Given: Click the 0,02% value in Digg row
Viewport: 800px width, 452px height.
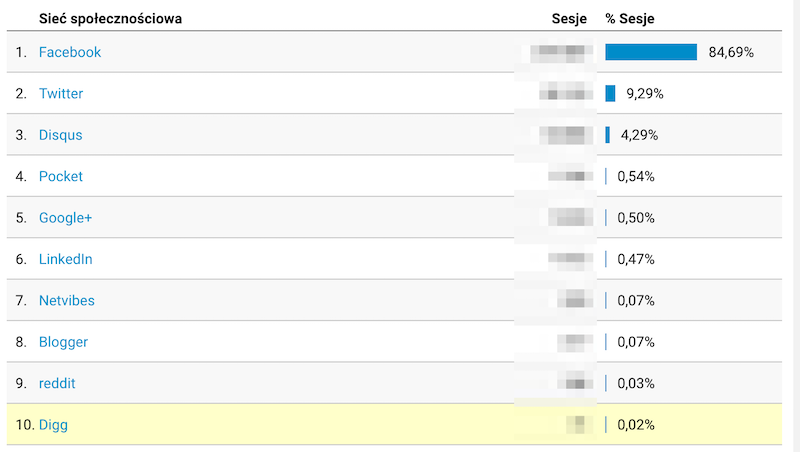Looking at the screenshot, I should tap(636, 424).
